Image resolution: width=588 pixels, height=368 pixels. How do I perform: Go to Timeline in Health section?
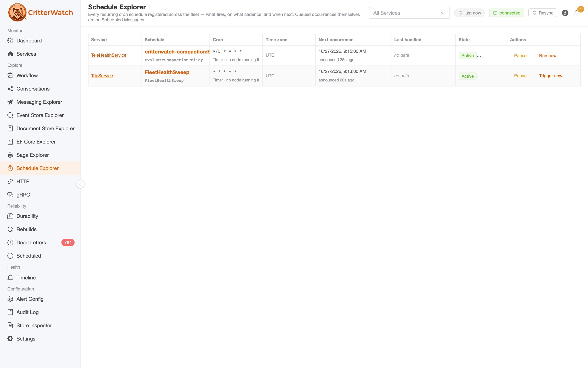[26, 278]
